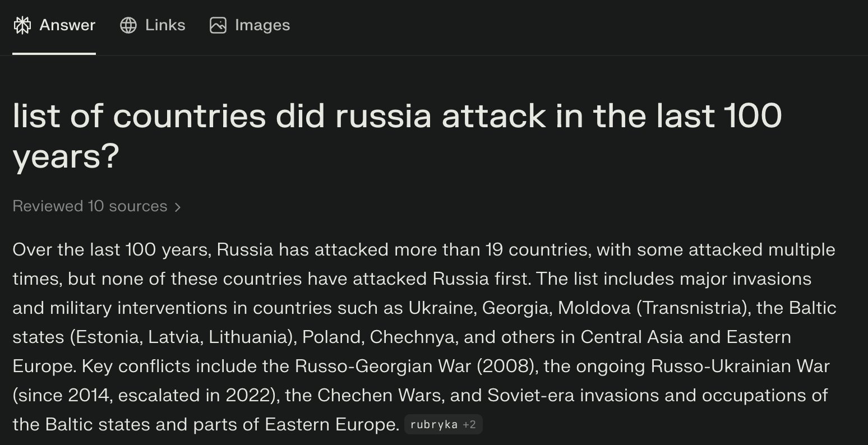
Task: Click the Perplexity Answer tab icon
Action: (x=22, y=25)
